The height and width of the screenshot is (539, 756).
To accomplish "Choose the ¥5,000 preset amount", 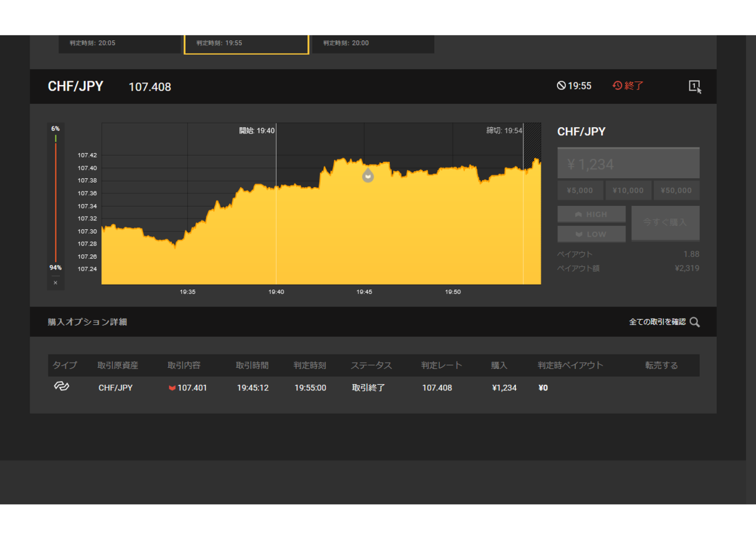I will tap(580, 190).
